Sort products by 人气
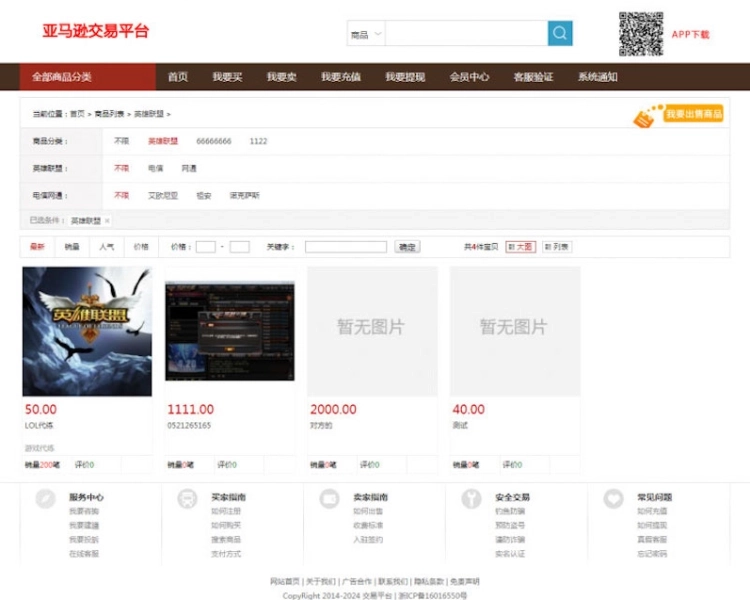 point(107,247)
